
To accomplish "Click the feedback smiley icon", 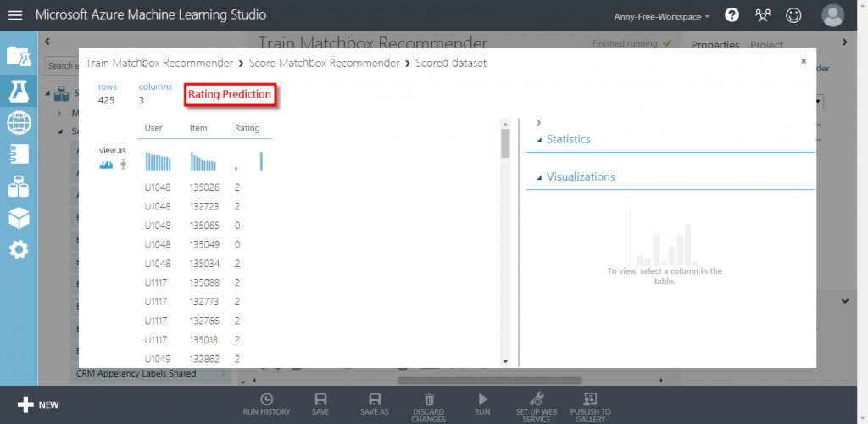I will (793, 15).
